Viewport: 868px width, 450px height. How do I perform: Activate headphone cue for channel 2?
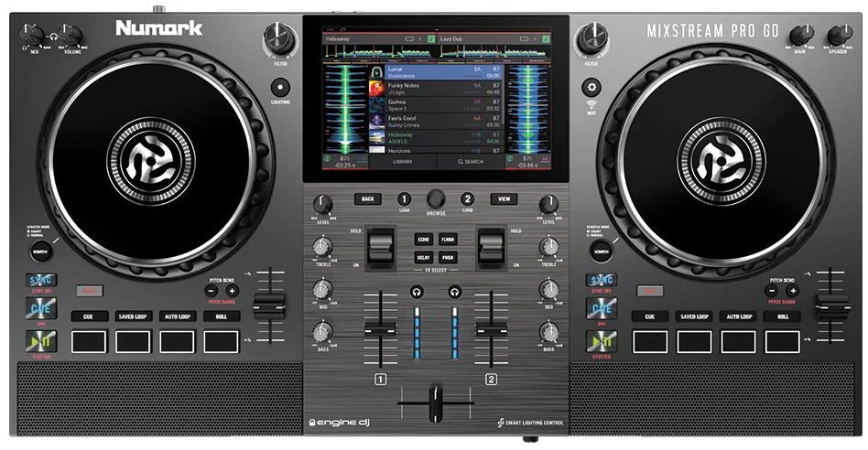click(454, 292)
